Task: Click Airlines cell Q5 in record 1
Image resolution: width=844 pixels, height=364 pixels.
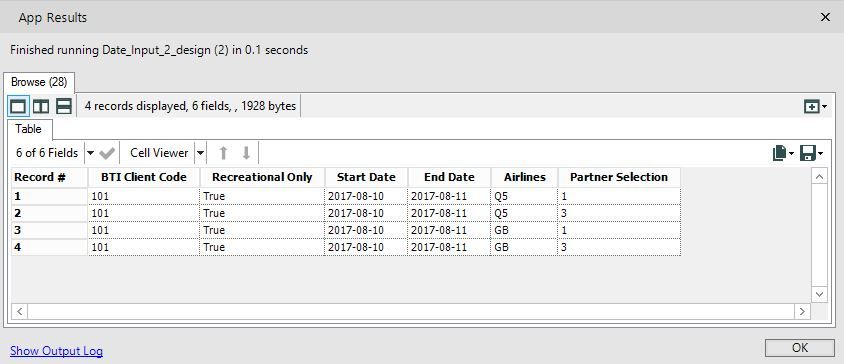Action: [x=525, y=197]
